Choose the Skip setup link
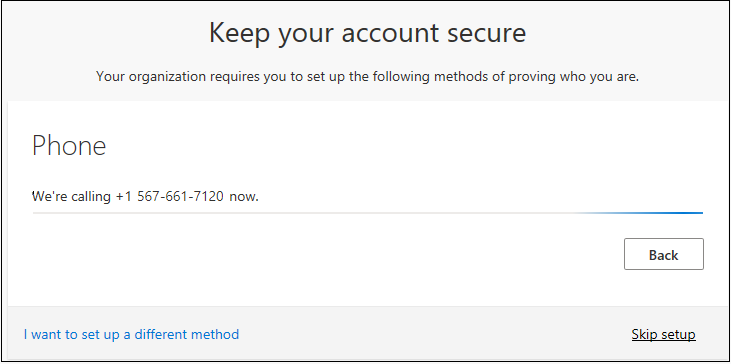The image size is (731, 364). click(x=663, y=334)
